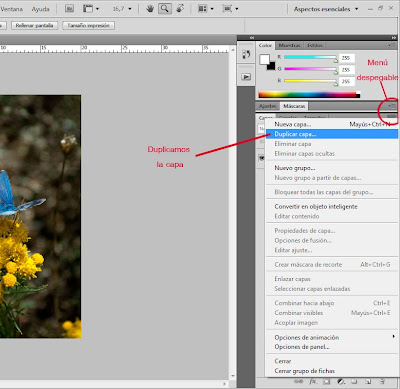This screenshot has width=400, height=389.
Task: Open the Arrange Documents icon
Action: pos(202,9)
